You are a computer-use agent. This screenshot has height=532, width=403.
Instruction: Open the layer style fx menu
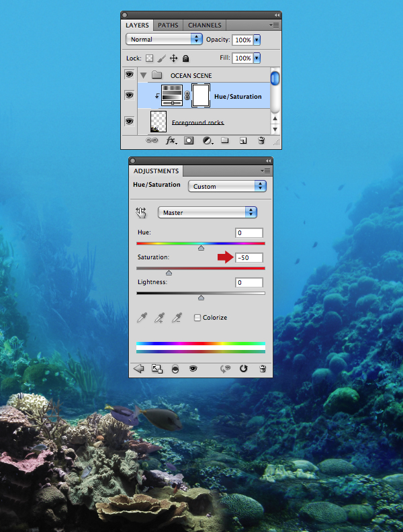[x=171, y=140]
